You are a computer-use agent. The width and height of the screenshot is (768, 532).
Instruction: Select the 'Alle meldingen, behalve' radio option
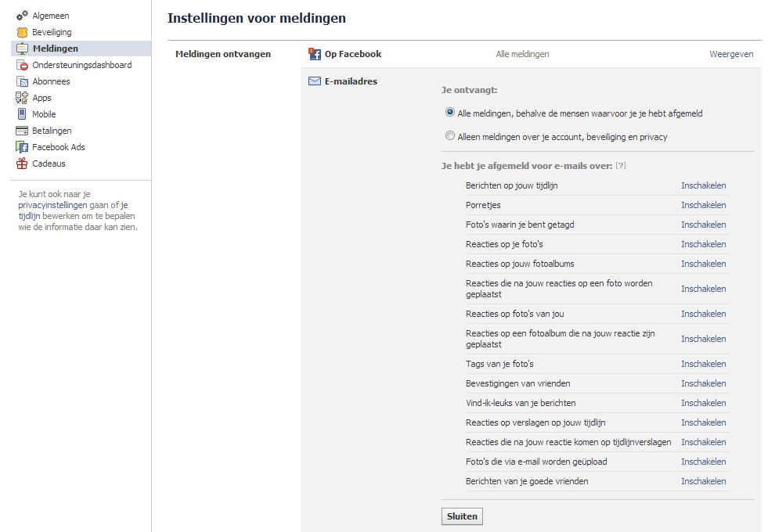click(449, 112)
